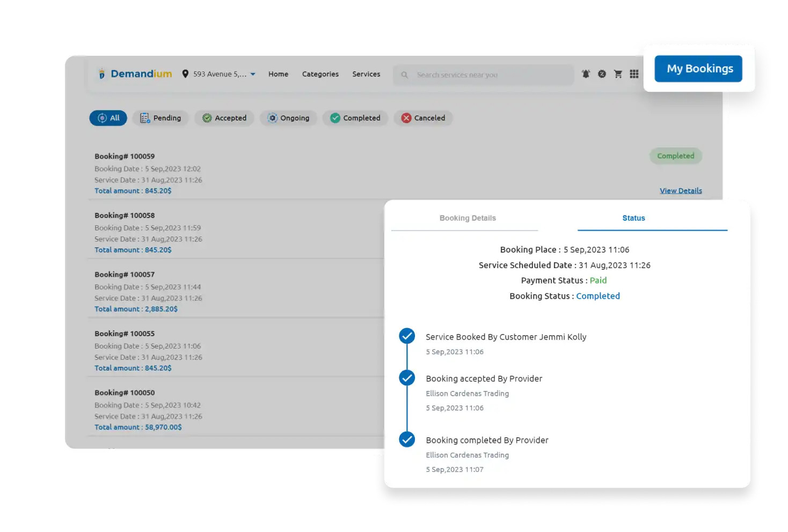Click the location pin icon
The width and height of the screenshot is (788, 532).
click(x=185, y=74)
